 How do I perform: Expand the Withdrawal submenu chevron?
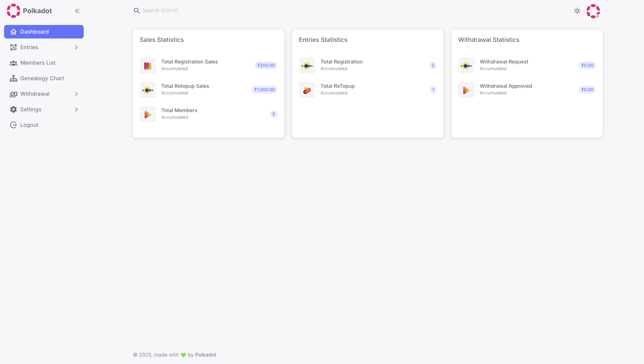[x=76, y=94]
